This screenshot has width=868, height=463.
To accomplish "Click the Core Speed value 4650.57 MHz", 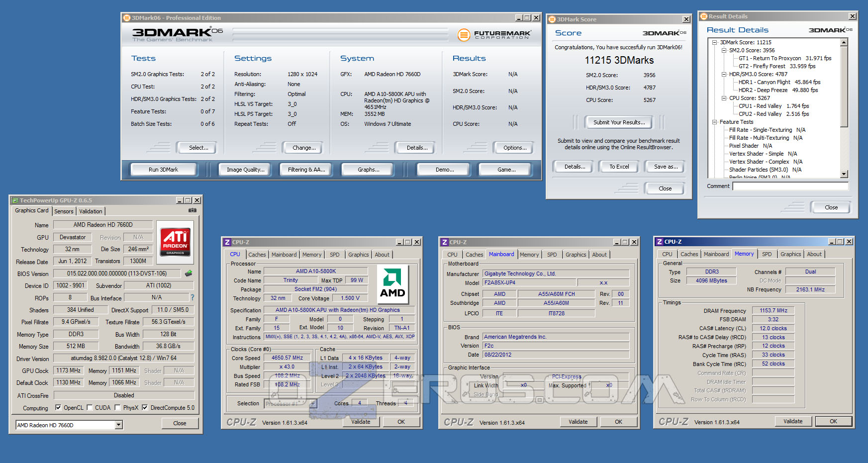I will tap(287, 358).
